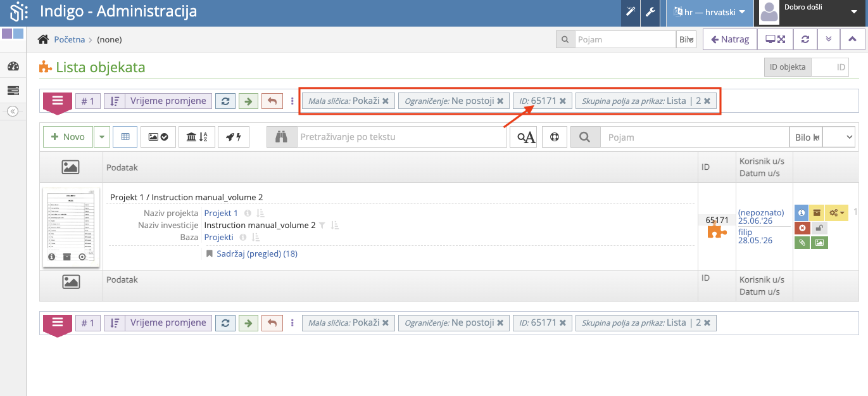Click green image button in row actions
This screenshot has height=396, width=868.
tap(819, 242)
